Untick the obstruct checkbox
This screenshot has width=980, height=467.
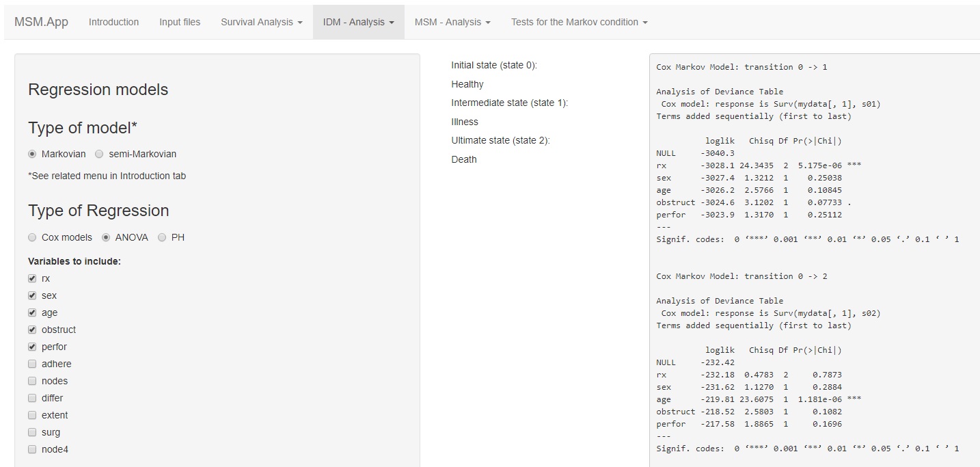click(x=32, y=330)
